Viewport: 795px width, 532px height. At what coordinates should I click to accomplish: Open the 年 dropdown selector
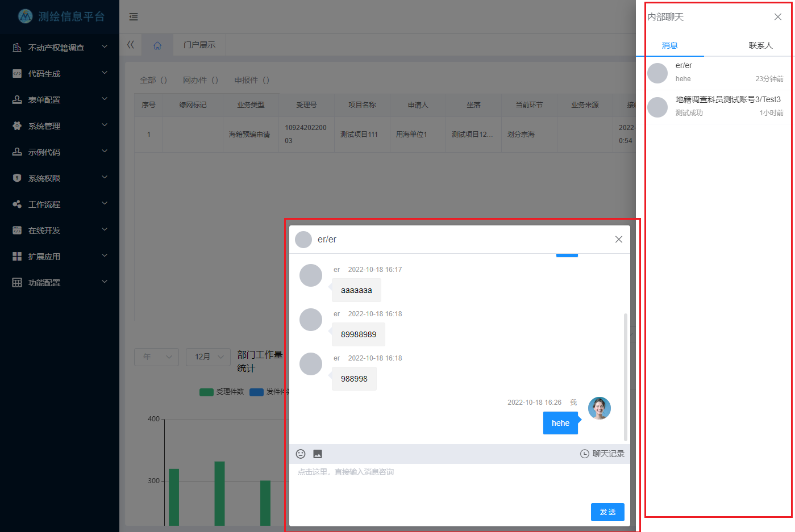coord(156,357)
